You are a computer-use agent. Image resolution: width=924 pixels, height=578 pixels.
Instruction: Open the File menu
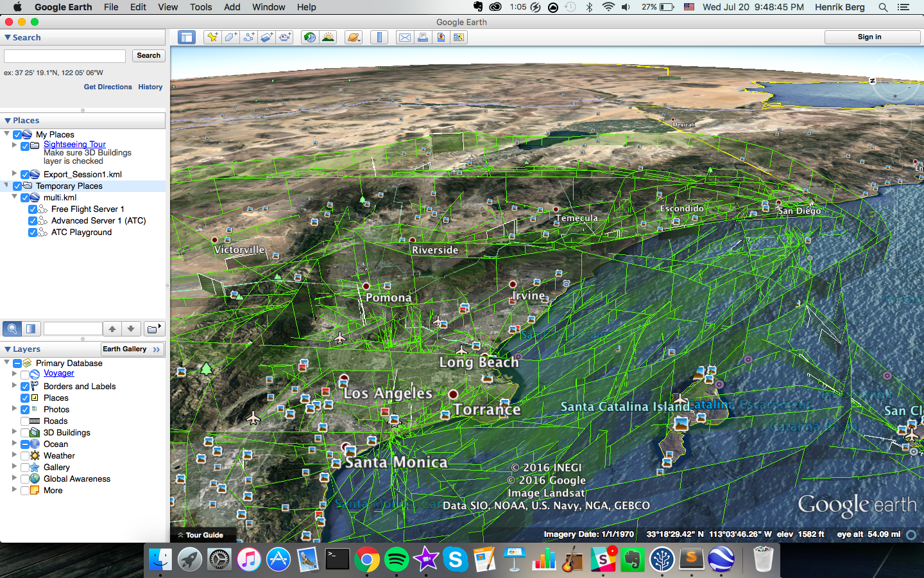[x=111, y=7]
